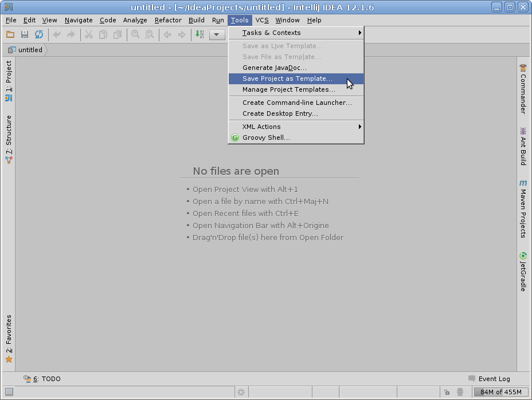
Task: Toggle the read-only lock icon
Action: (447, 392)
